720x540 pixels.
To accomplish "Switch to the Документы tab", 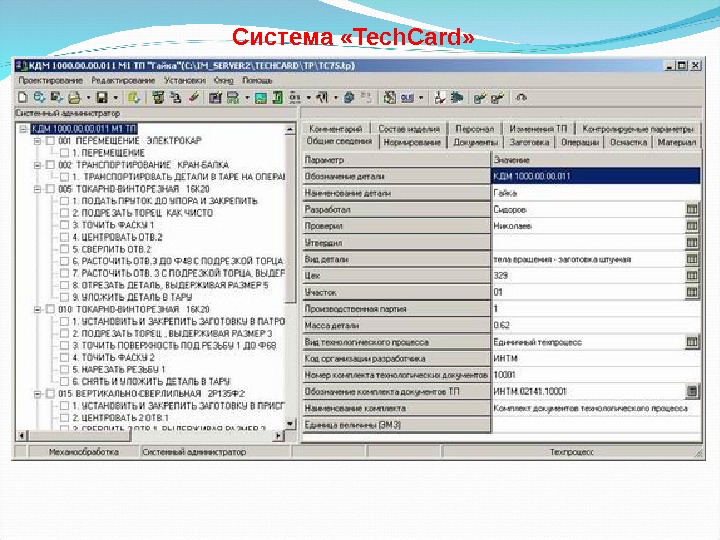I will pyautogui.click(x=475, y=142).
